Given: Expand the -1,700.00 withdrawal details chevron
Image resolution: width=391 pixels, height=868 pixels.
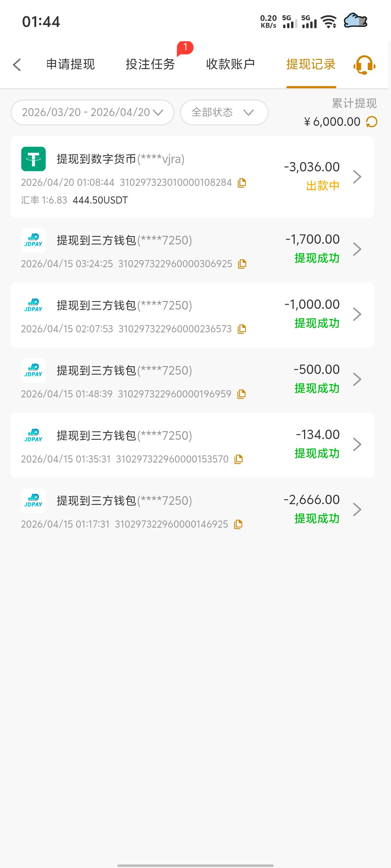Looking at the screenshot, I should pyautogui.click(x=357, y=249).
